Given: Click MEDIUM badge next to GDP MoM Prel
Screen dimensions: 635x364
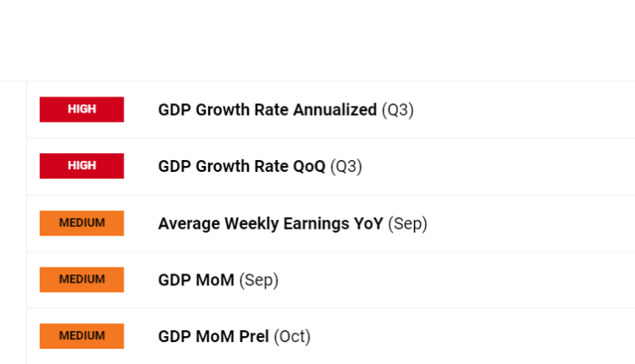Looking at the screenshot, I should click(81, 336).
